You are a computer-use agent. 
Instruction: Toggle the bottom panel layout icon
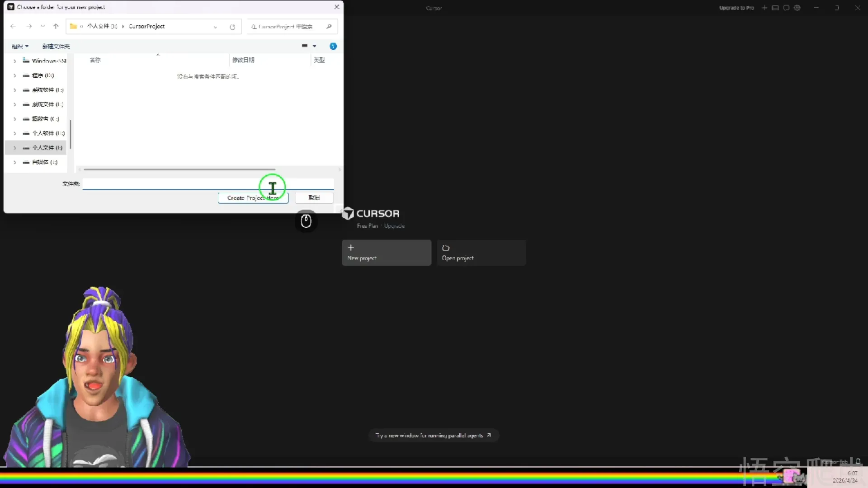[x=775, y=8]
